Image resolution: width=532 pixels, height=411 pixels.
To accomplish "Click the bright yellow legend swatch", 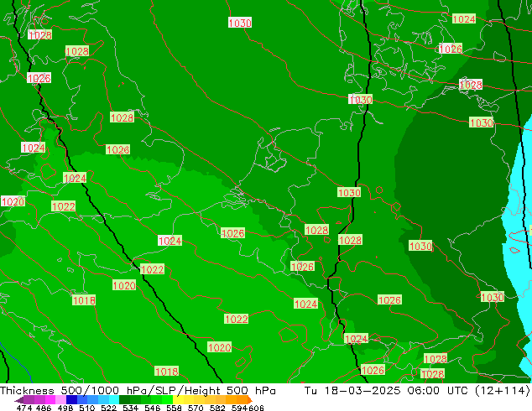I will (x=178, y=400).
